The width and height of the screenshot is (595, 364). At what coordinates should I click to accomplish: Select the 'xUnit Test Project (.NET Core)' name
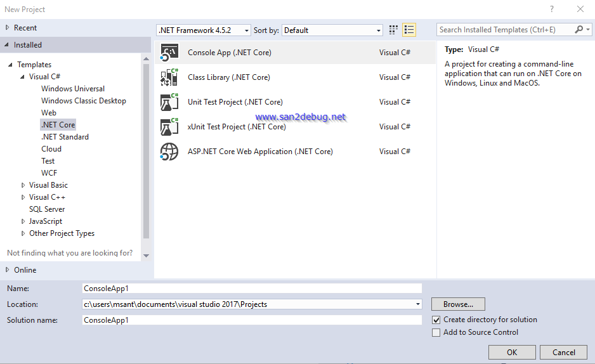[x=237, y=127]
